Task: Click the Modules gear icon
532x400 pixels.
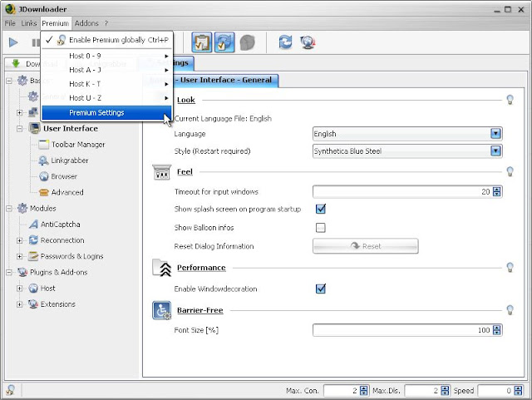Action: tap(22, 208)
